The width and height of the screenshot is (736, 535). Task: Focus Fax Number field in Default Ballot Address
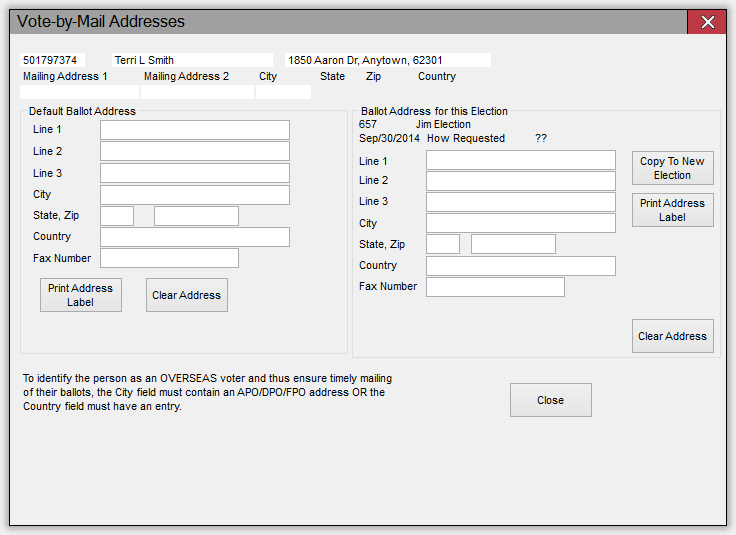pyautogui.click(x=169, y=258)
